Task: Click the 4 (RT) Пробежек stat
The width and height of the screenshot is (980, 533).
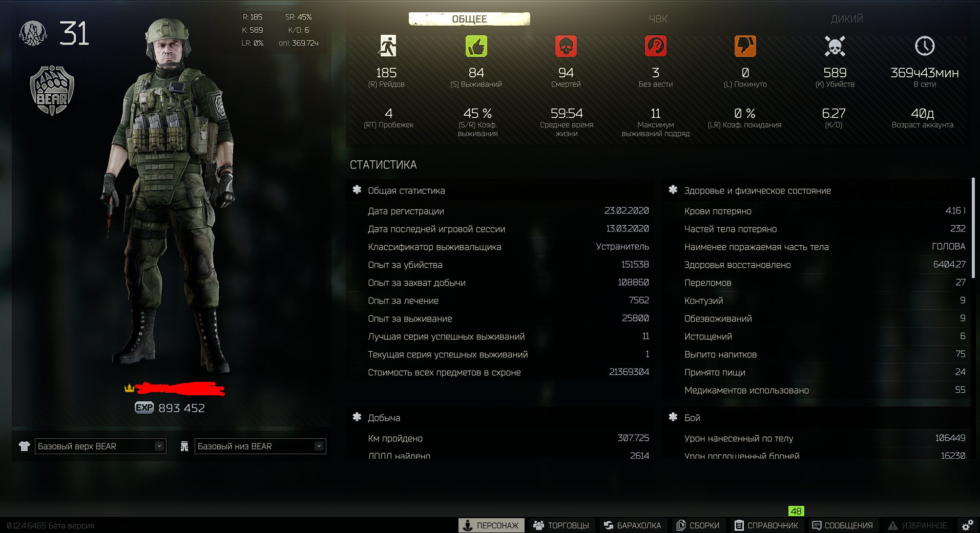Action: click(388, 118)
